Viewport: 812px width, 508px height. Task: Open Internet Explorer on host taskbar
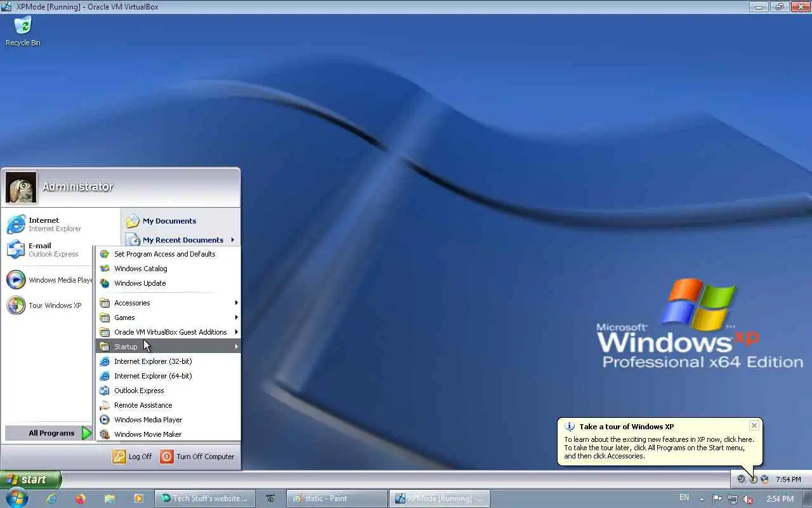pos(51,498)
